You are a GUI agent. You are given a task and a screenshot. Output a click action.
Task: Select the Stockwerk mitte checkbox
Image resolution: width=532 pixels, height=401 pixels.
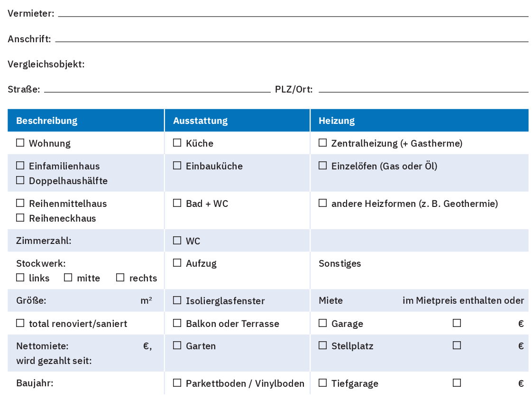(68, 278)
